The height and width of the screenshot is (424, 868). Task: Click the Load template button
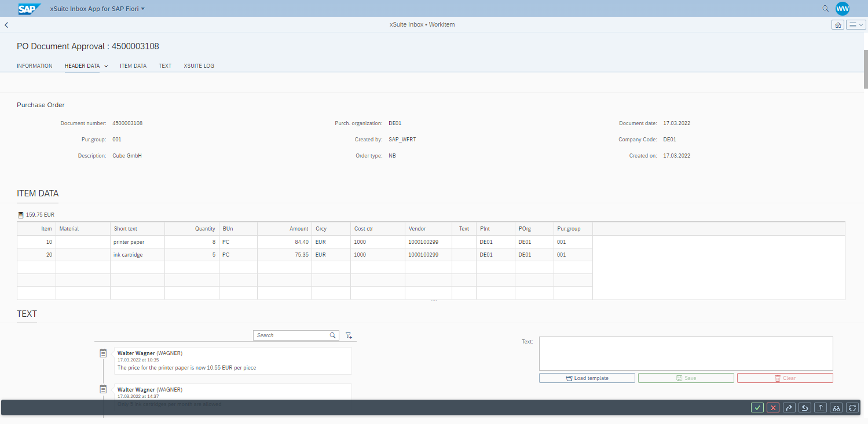pyautogui.click(x=587, y=378)
